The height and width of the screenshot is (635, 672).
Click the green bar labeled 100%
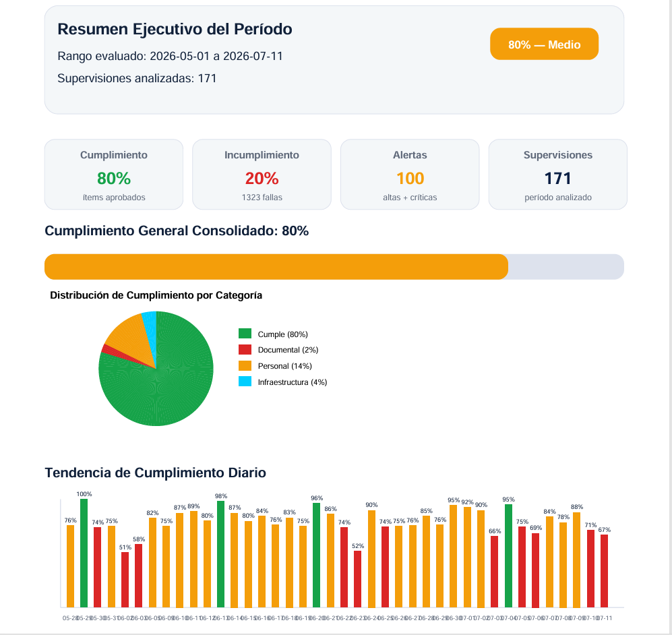pyautogui.click(x=84, y=553)
